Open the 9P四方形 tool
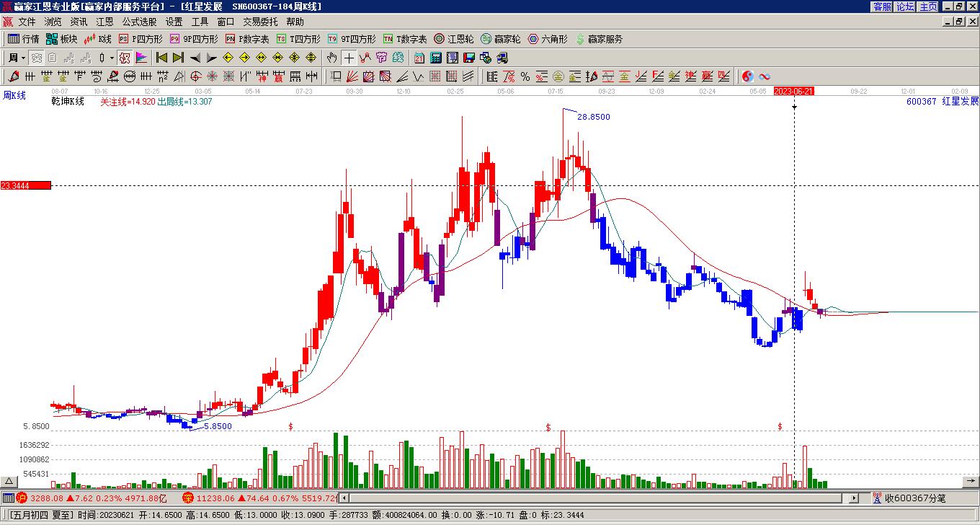The width and height of the screenshot is (980, 525). point(193,39)
